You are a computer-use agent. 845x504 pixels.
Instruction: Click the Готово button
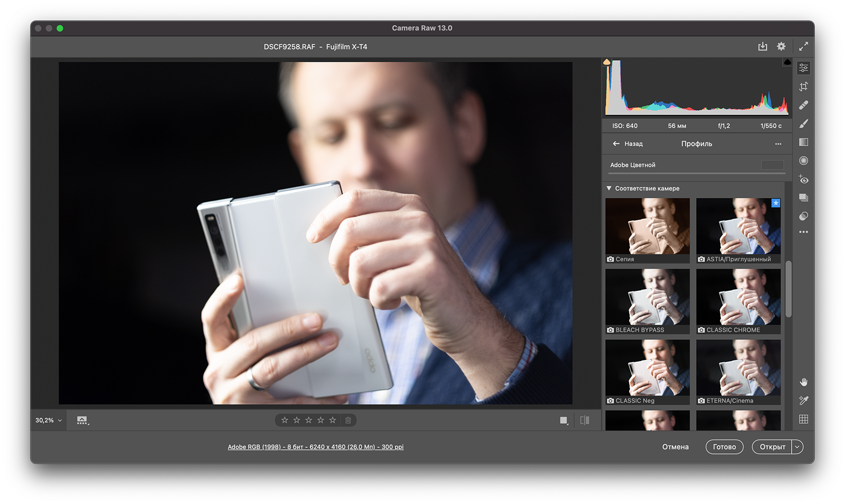[x=724, y=447]
